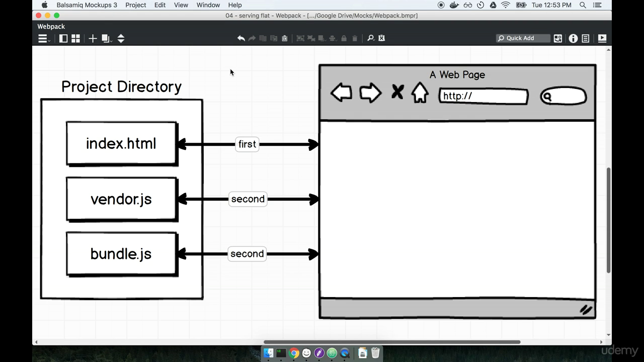
Task: Toggle the single-column mockup view icon
Action: [63, 38]
